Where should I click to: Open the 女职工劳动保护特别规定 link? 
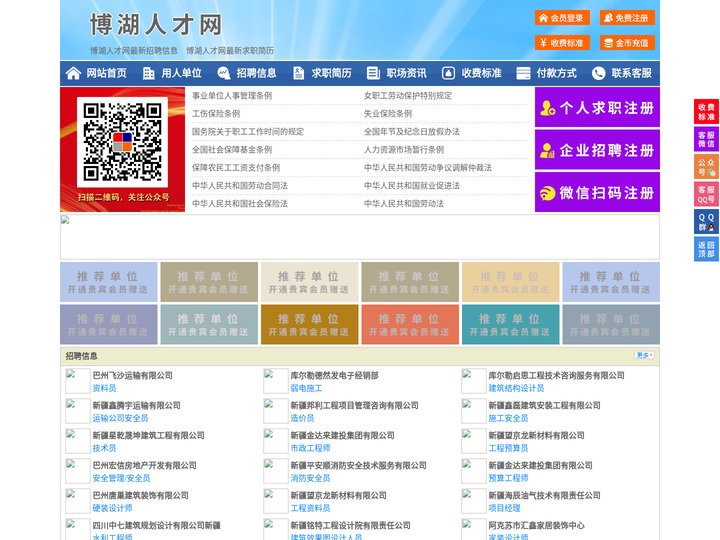click(408, 96)
